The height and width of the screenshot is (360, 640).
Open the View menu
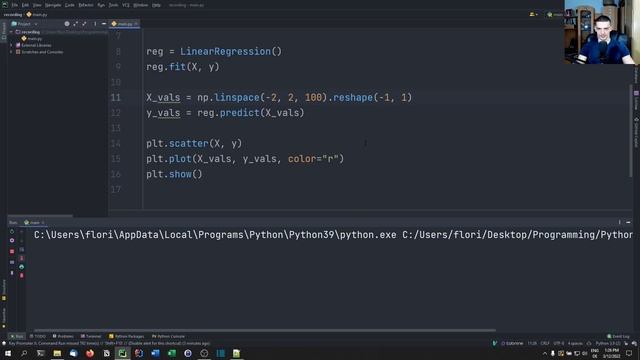(37, 5)
